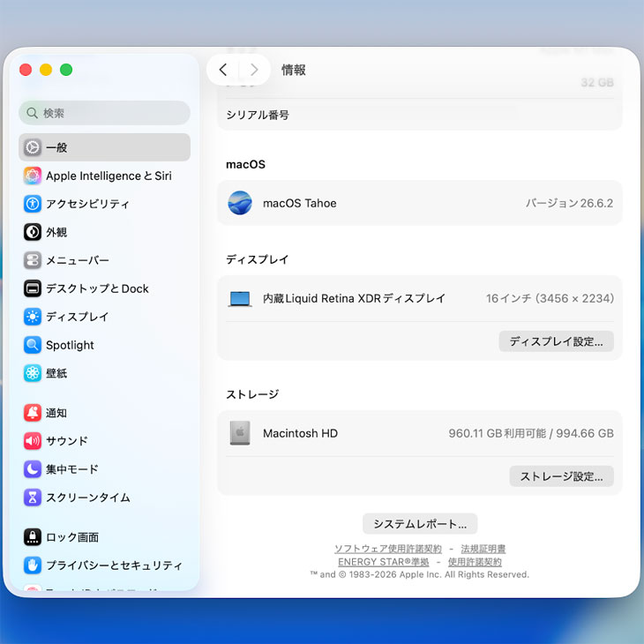Viewport: 644px width, 644px height.
Task: Click 内蔵 Liquid Retina XDR ディスプレイ text
Action: click(354, 298)
